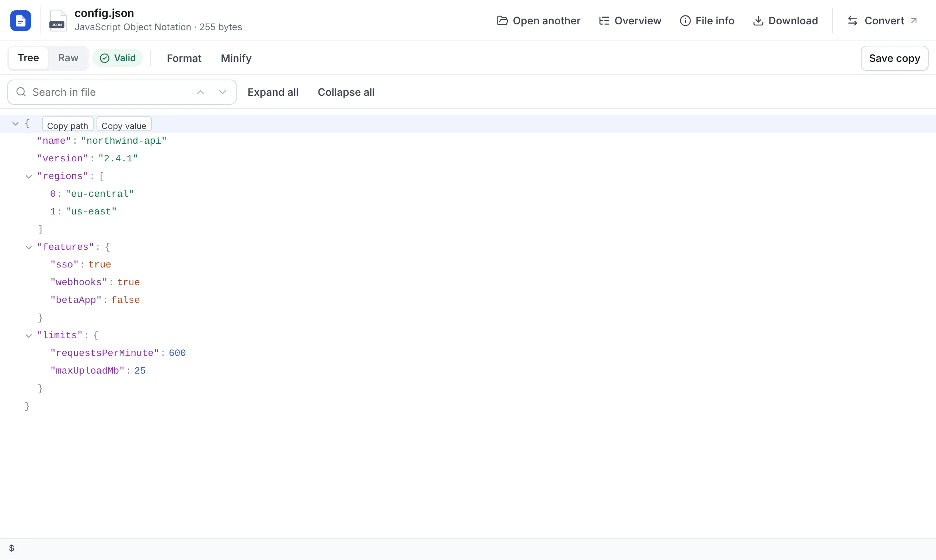This screenshot has height=560, width=936.
Task: Select the "version" 2.4.1 row
Action: coord(468,159)
